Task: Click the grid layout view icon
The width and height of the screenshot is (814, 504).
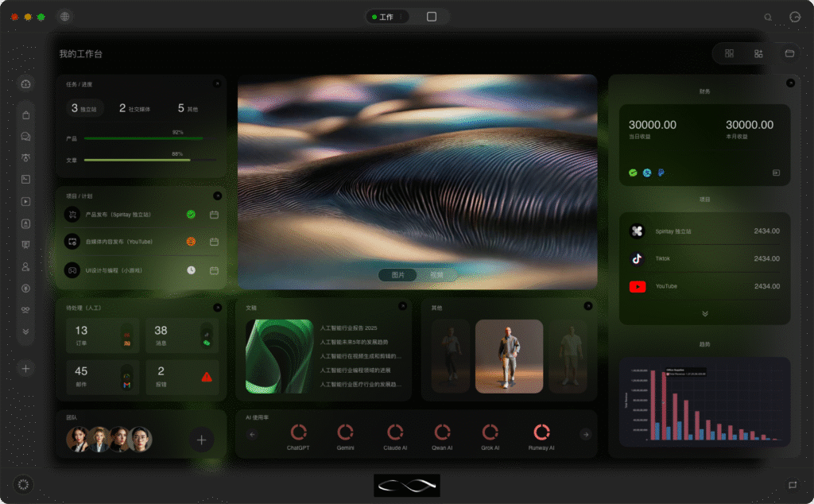Action: click(729, 53)
